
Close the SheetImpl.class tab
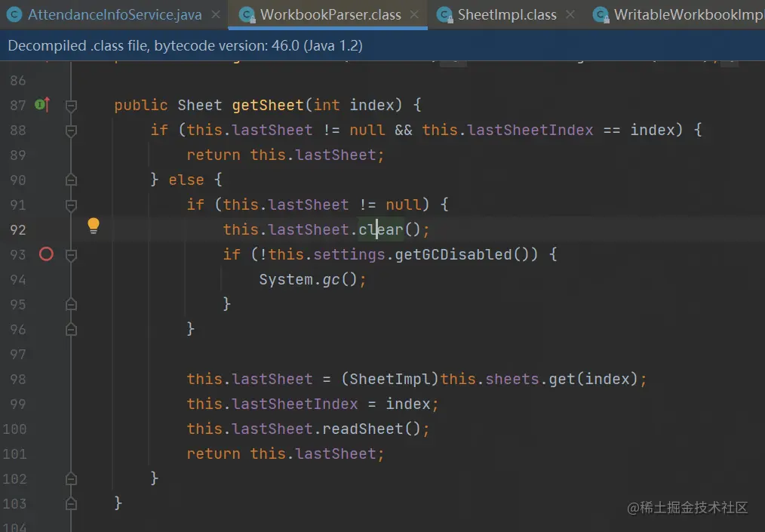(570, 15)
